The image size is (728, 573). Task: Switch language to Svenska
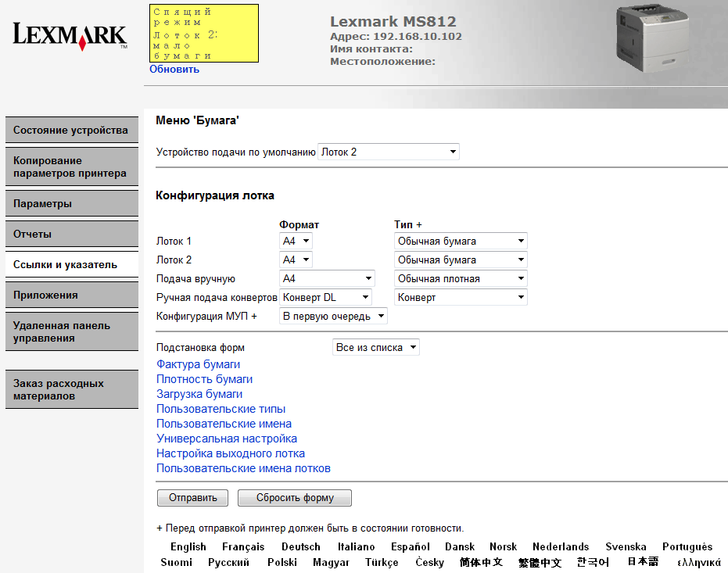[626, 546]
